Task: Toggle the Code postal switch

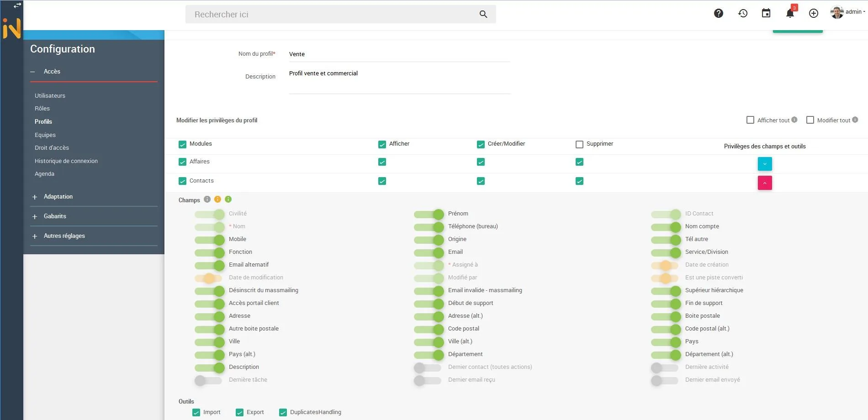Action: point(429,329)
